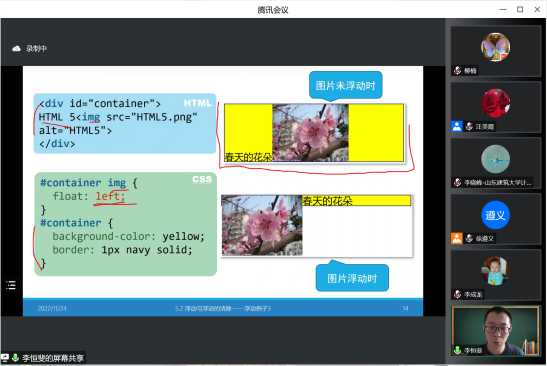Click green mic icon on presenter's video tile

coord(457,350)
